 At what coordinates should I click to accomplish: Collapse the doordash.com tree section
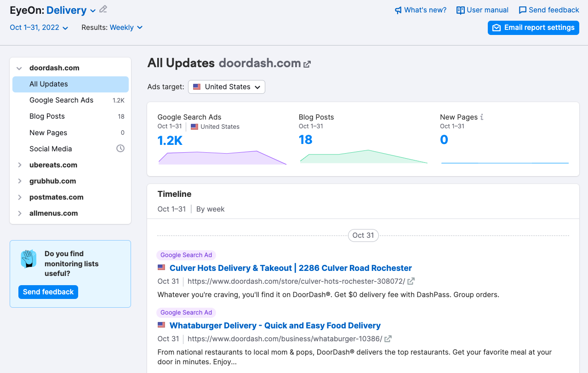(x=19, y=68)
